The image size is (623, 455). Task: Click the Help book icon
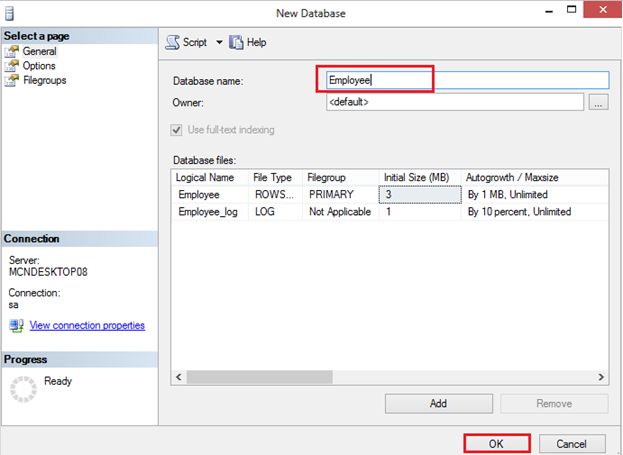point(236,42)
